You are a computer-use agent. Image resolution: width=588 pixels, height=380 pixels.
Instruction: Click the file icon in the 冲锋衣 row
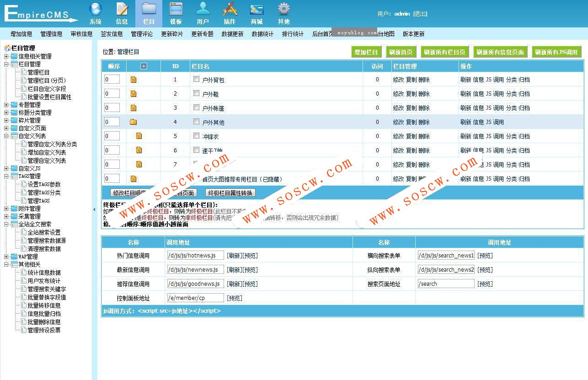click(x=139, y=136)
